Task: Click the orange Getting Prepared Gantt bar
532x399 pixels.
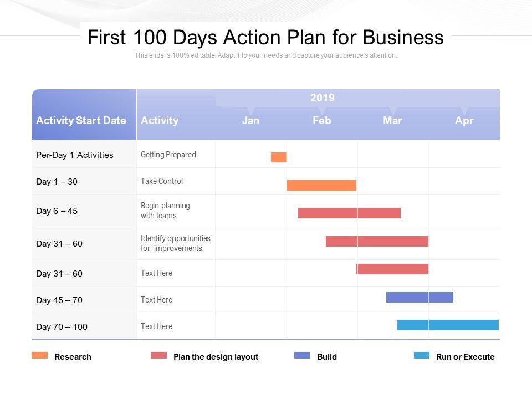Action: coord(279,157)
